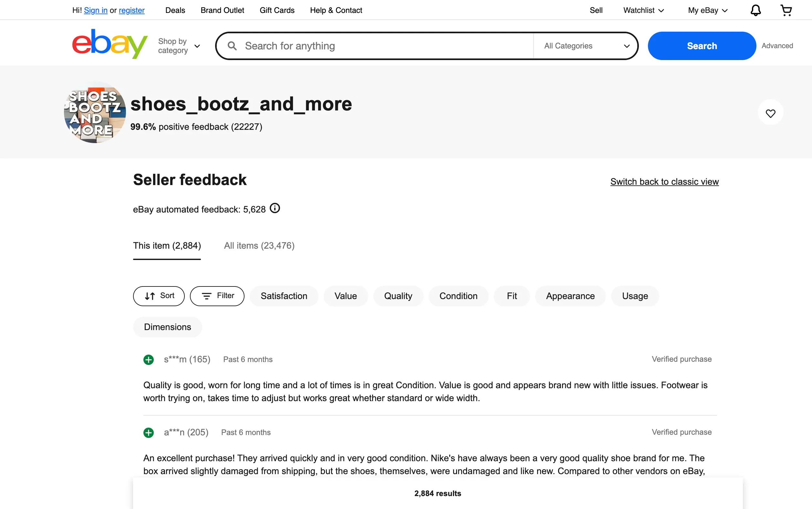Toggle the Satisfaction filter chip
Screen dimensions: 812x509
tap(284, 296)
